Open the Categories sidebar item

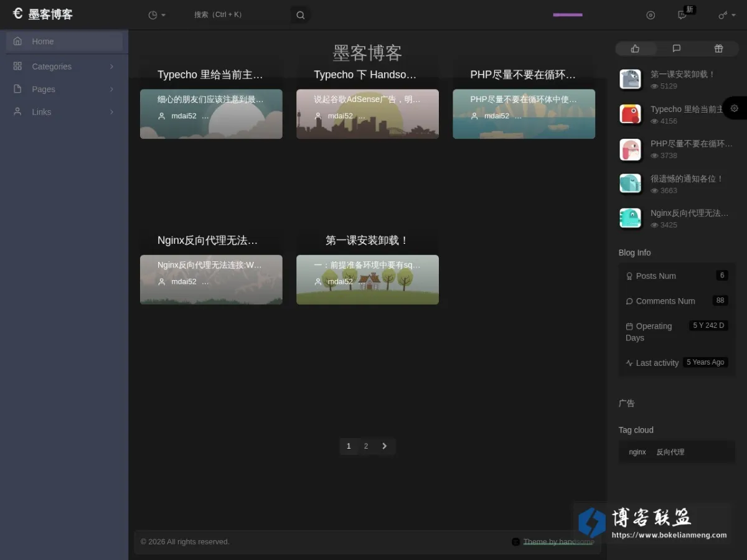click(64, 67)
